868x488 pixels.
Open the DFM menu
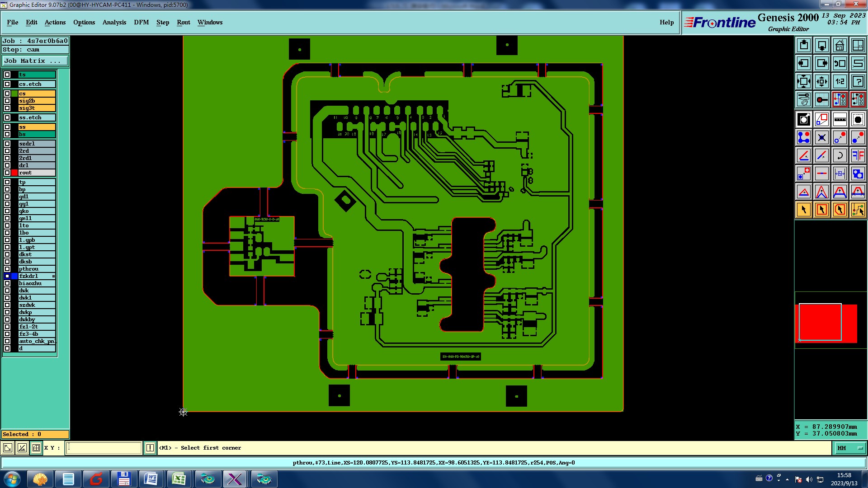pos(141,22)
